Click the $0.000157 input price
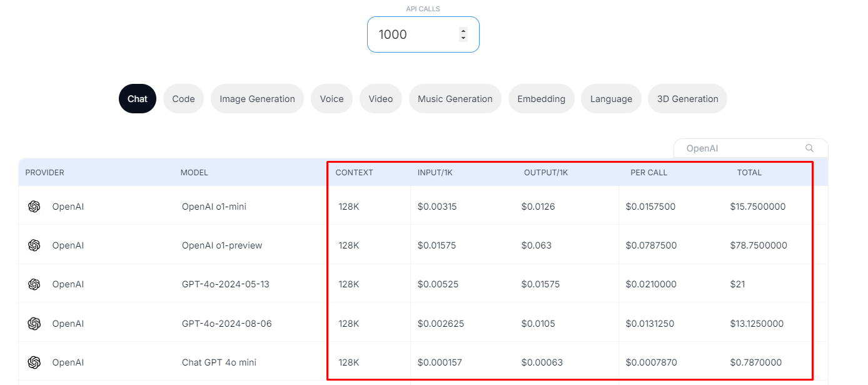Viewport: 868px width, 385px height. [439, 362]
